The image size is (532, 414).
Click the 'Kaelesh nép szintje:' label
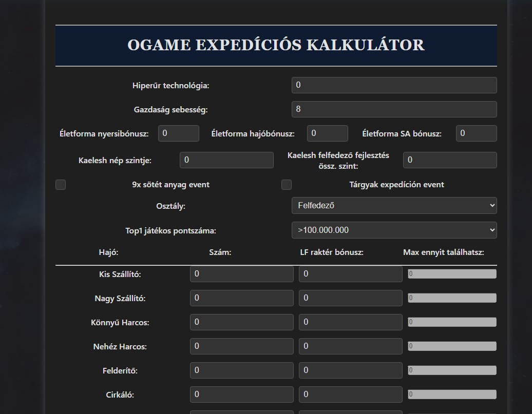(x=115, y=161)
